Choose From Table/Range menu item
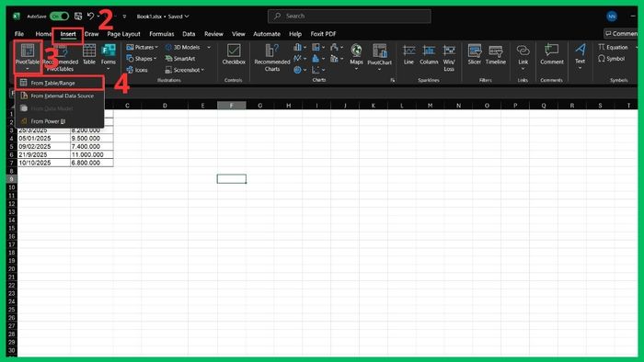Image resolution: width=644 pixels, height=362 pixels. 60,83
